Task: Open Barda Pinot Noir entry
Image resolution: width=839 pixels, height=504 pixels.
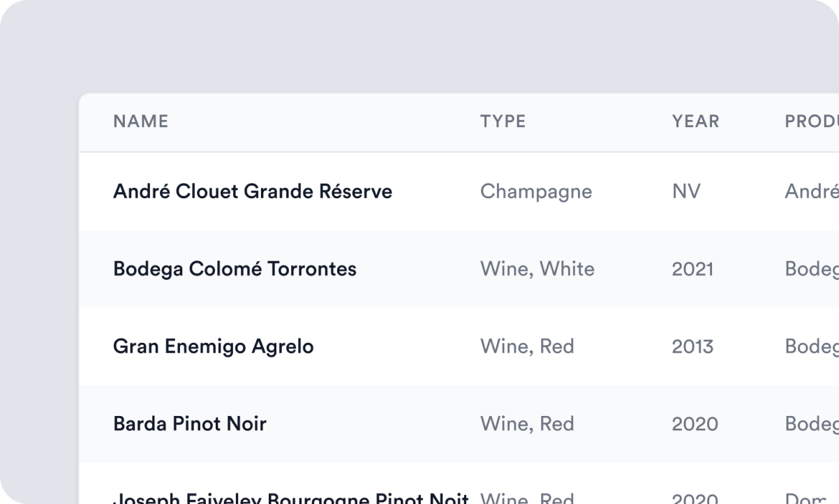Action: point(190,424)
